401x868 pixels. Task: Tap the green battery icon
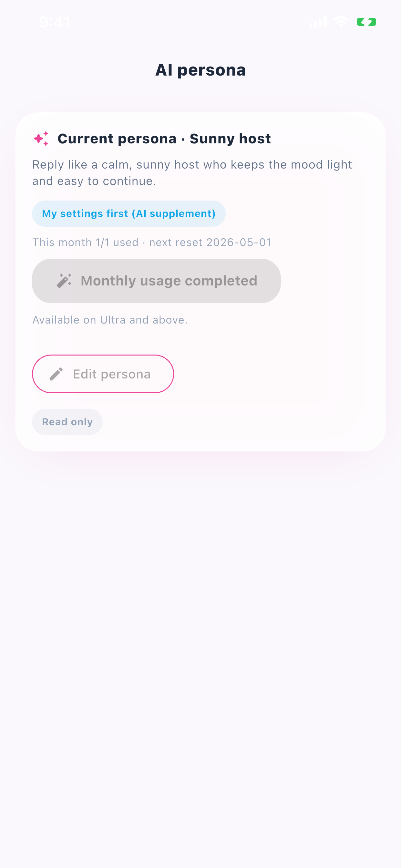(x=367, y=22)
